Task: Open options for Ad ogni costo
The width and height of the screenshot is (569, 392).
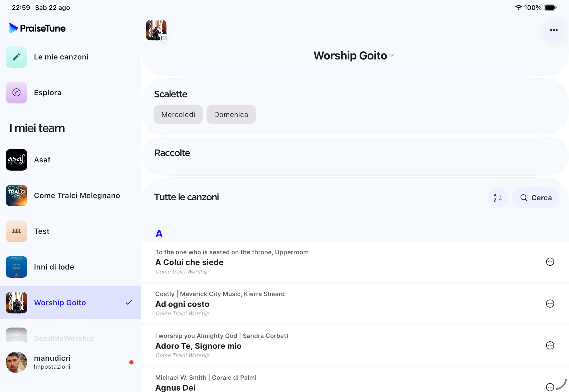Action: click(x=550, y=304)
